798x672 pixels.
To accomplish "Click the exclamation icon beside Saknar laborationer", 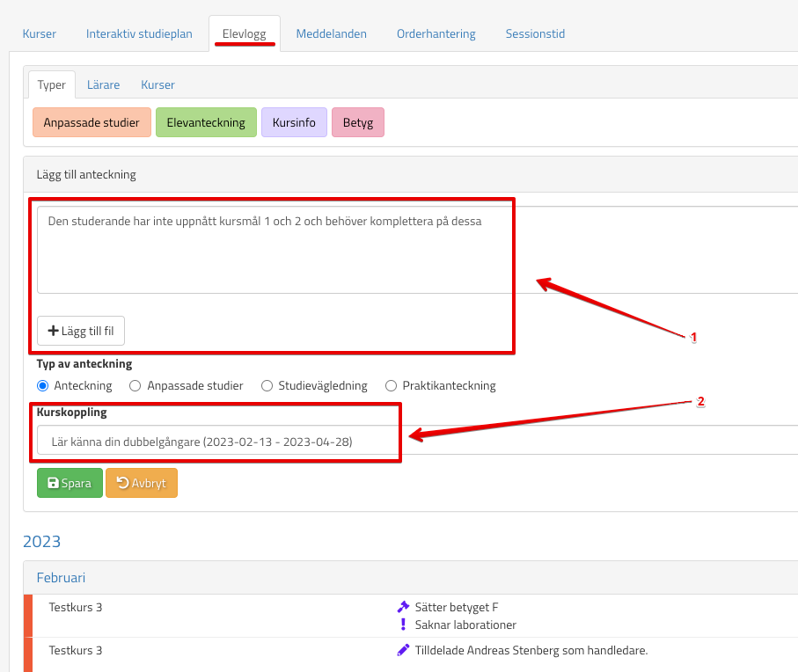I will [x=403, y=625].
